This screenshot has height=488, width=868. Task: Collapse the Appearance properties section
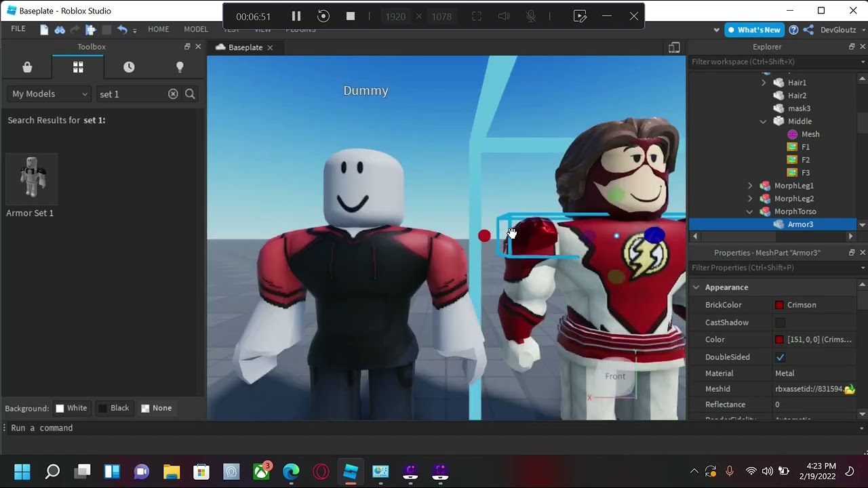[x=696, y=287]
